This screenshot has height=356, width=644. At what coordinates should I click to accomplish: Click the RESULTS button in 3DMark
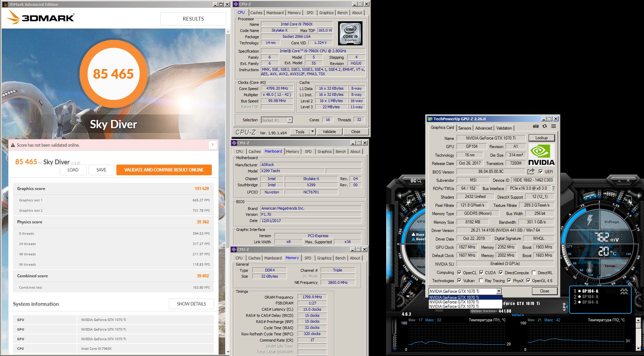pos(193,19)
